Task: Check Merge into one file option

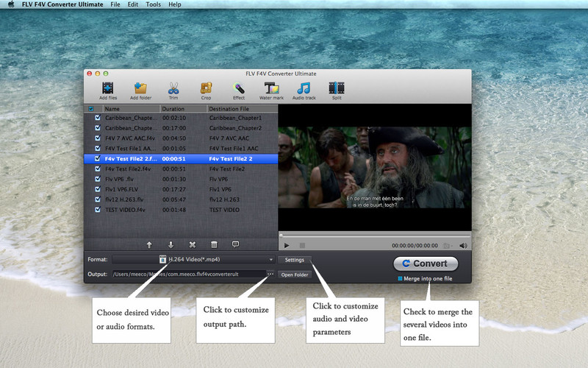Action: coord(400,279)
